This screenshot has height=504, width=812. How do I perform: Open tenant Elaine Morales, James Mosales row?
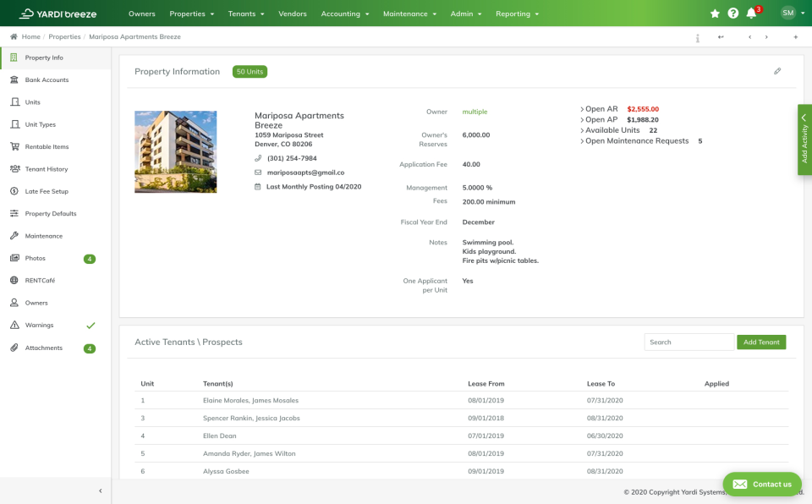tap(462, 400)
